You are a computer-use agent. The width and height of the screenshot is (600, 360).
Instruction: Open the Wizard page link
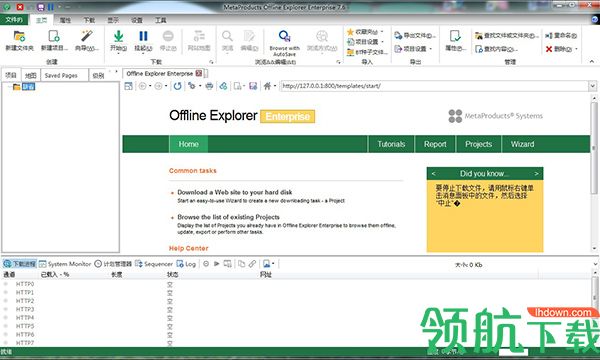pos(522,144)
